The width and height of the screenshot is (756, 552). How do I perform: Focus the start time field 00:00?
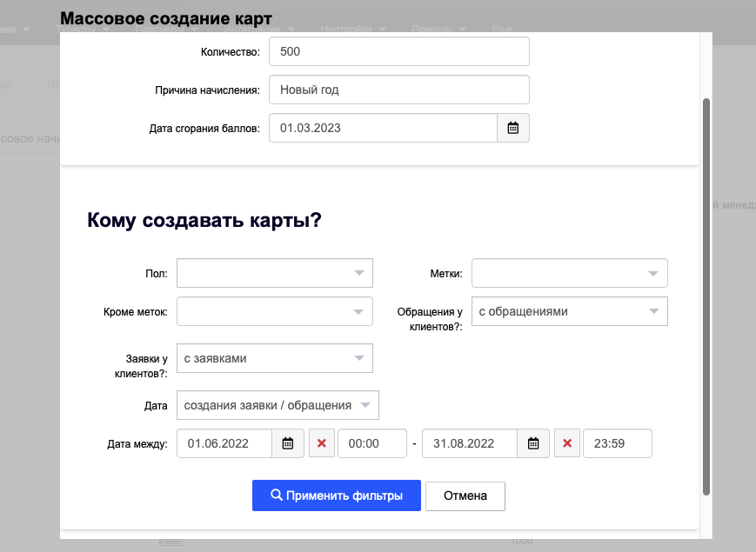tap(372, 443)
